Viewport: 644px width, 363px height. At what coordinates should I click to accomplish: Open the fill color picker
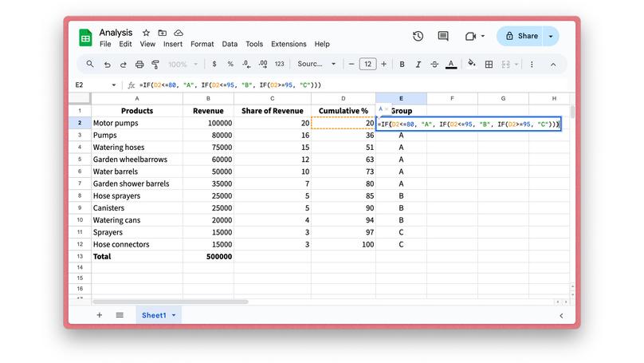pos(472,64)
